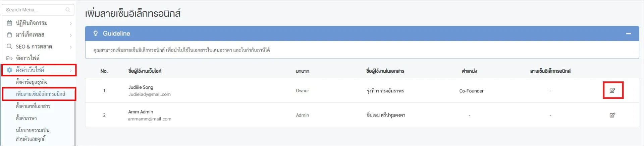Expand the มาร์เก็ตเพลส menu chevron
644x146 pixels.
coord(70,35)
